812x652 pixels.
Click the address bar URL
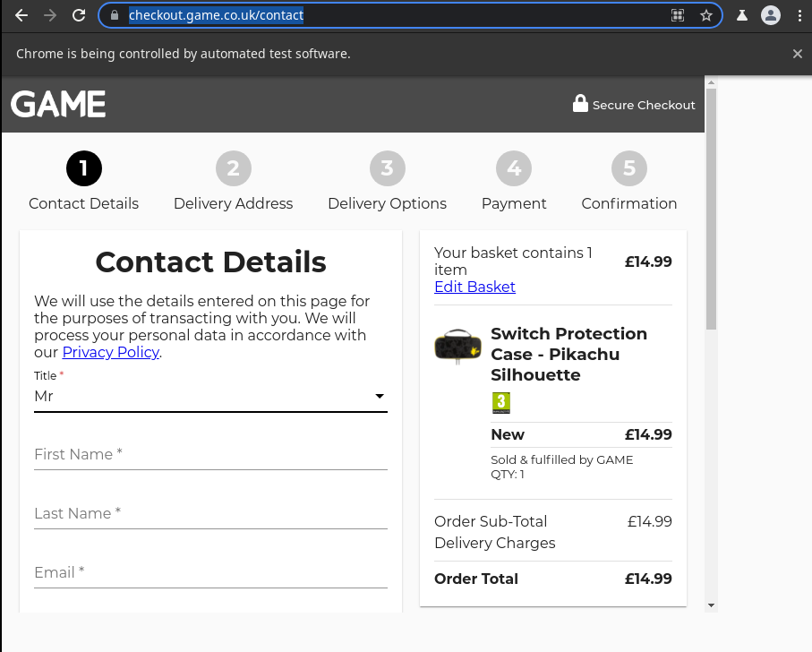point(216,15)
